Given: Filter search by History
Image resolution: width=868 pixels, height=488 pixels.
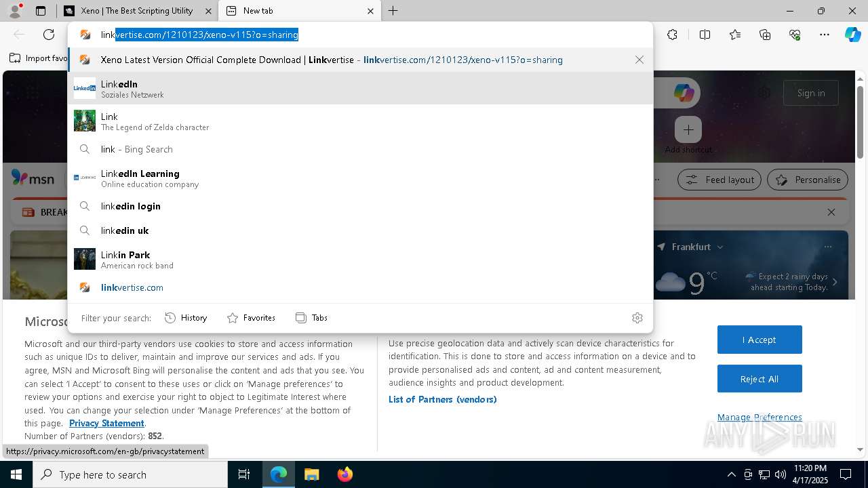Looking at the screenshot, I should pos(186,318).
